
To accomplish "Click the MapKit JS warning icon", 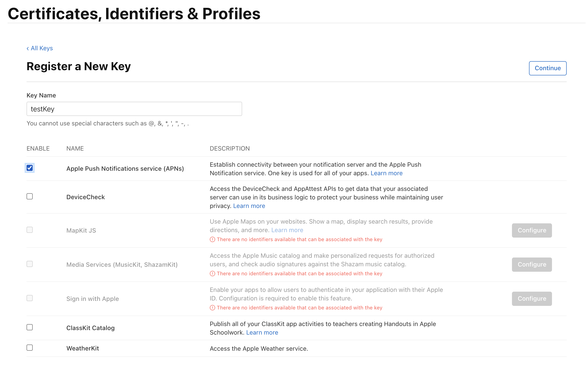I will coord(212,239).
